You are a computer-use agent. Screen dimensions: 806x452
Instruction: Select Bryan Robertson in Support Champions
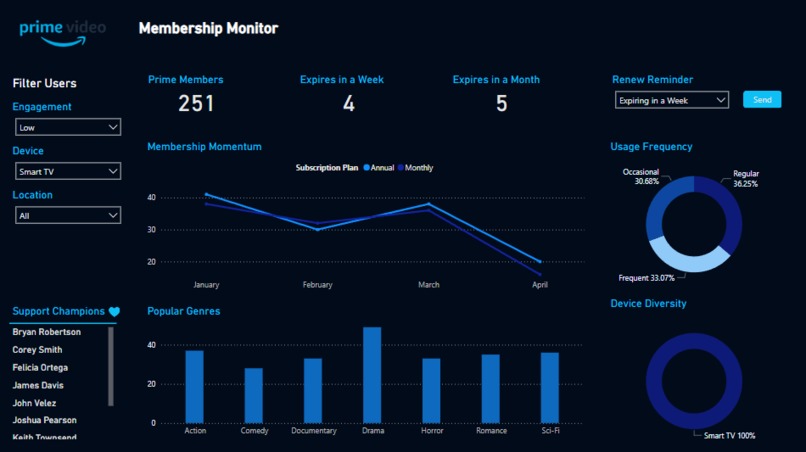47,332
